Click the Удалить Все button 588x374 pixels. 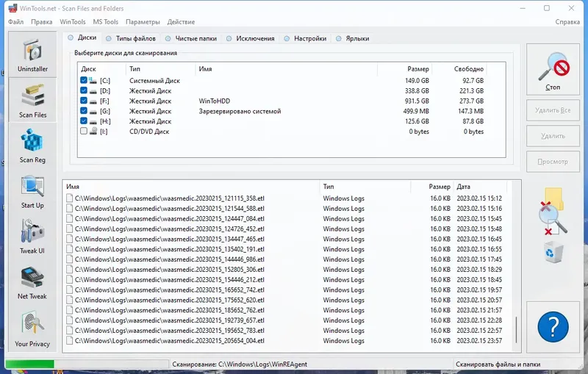(553, 110)
